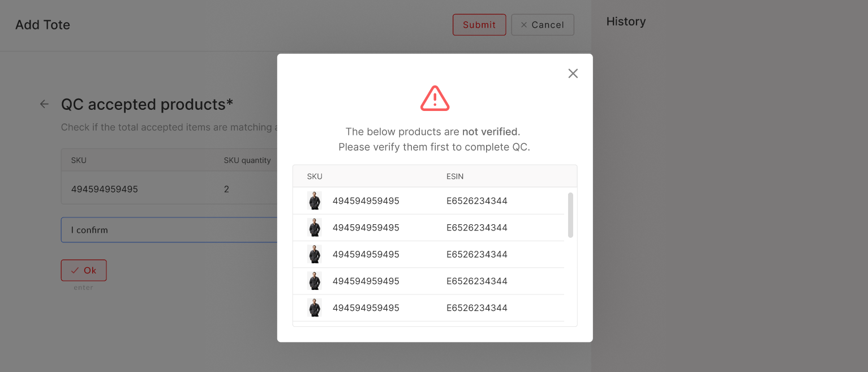Click product thumbnail in second dialog row
868x372 pixels.
[x=315, y=228]
